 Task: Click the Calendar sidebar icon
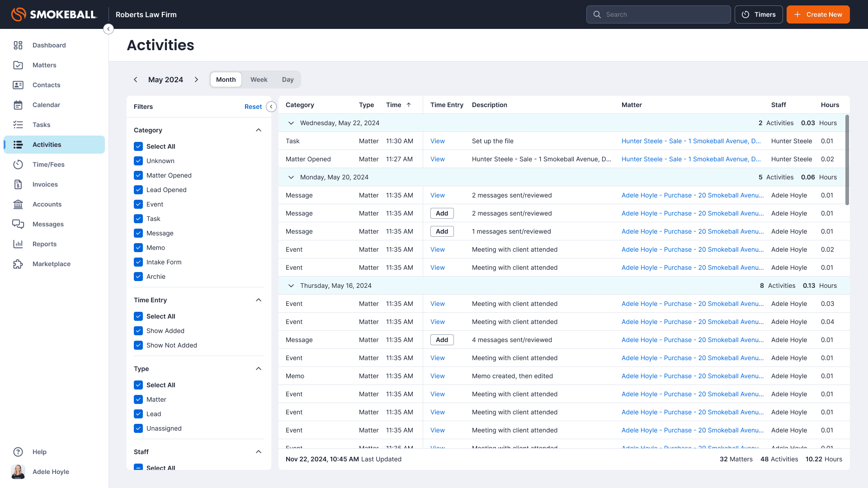tap(18, 105)
